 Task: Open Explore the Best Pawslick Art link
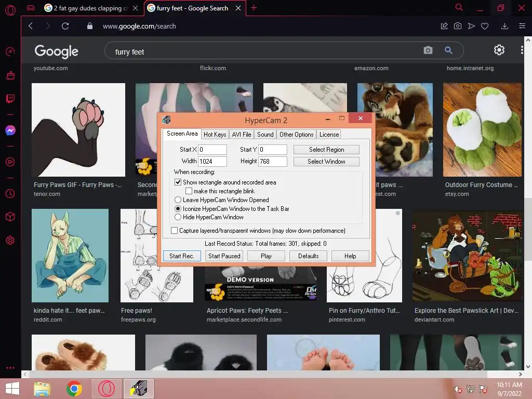[x=466, y=311]
